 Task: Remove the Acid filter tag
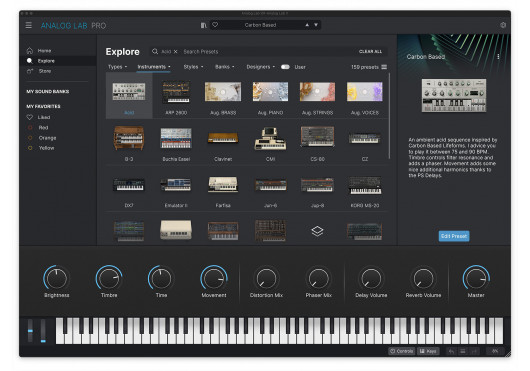click(x=175, y=52)
